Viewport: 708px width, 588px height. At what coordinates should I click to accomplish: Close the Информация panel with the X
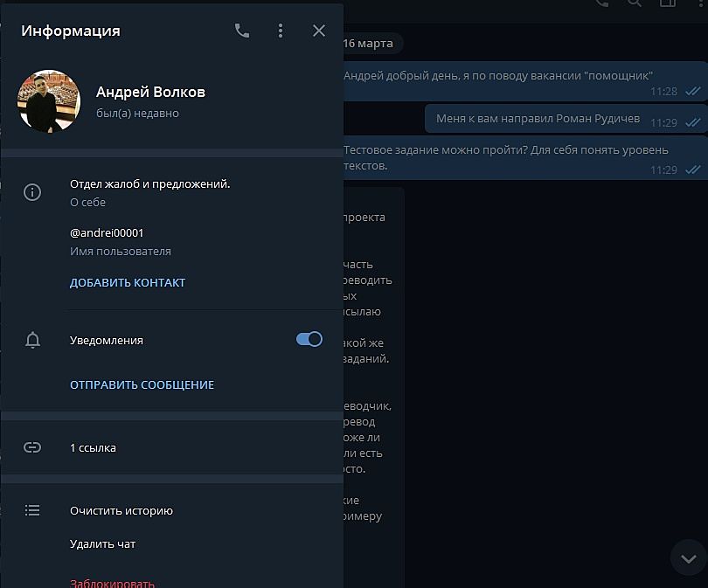tap(319, 31)
